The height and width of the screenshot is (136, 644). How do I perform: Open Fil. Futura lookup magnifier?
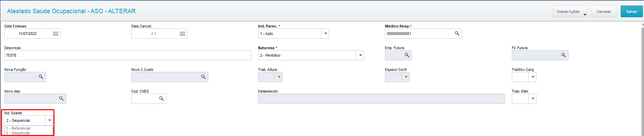[563, 55]
